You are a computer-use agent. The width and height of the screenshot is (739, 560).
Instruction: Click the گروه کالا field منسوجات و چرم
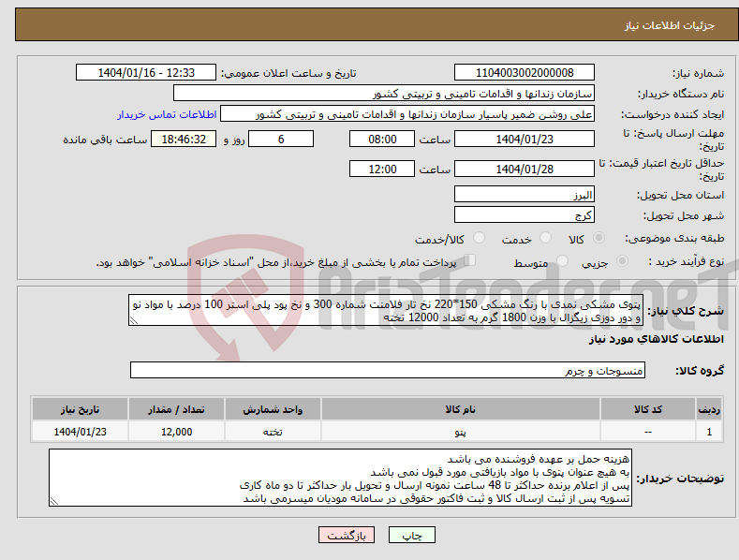click(x=388, y=370)
